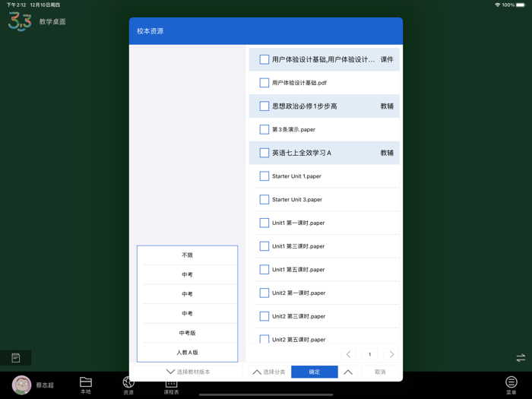Click the swap arrows icon on the right
This screenshot has height=399, width=532.
click(521, 358)
